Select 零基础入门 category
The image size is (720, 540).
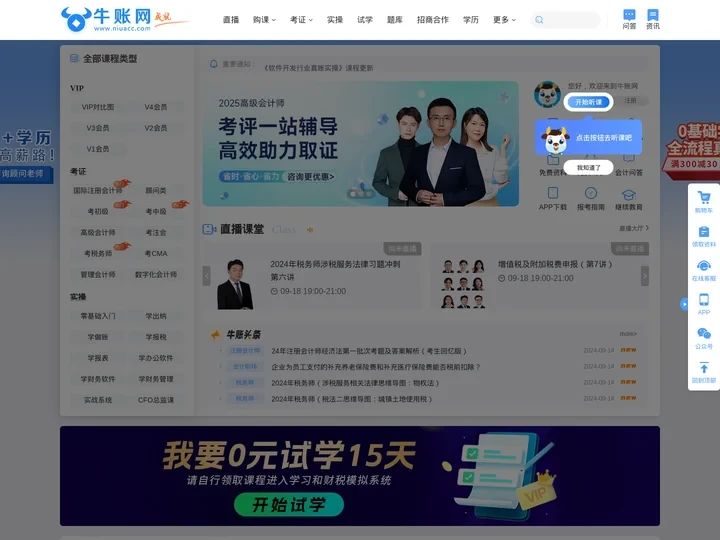coord(98,316)
